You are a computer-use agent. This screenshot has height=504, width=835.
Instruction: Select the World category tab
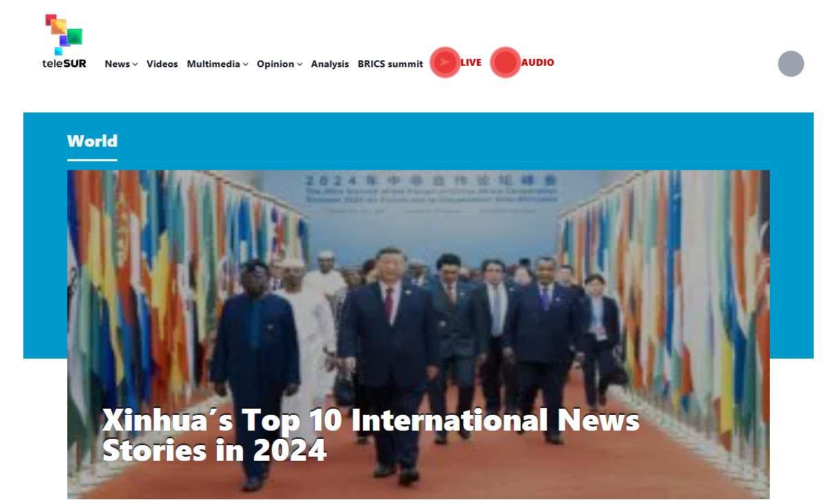tap(92, 141)
